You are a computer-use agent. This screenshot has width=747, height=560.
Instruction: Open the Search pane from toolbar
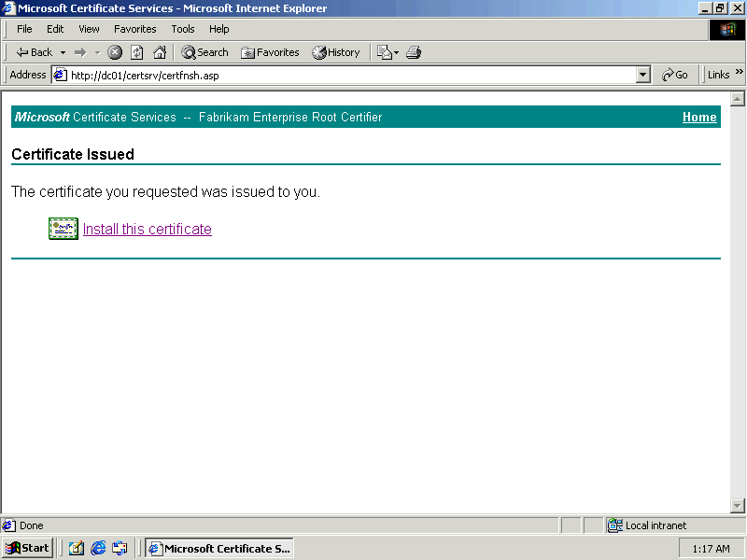click(x=204, y=52)
